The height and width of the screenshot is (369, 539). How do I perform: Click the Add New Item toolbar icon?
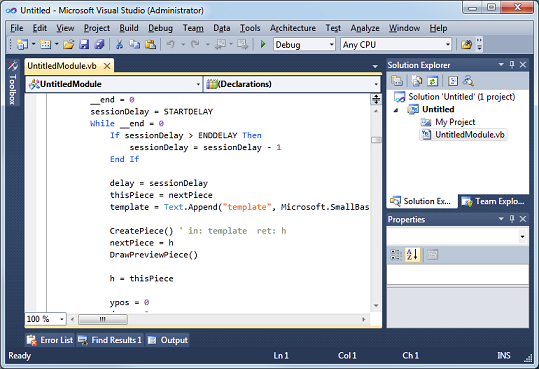[x=45, y=44]
